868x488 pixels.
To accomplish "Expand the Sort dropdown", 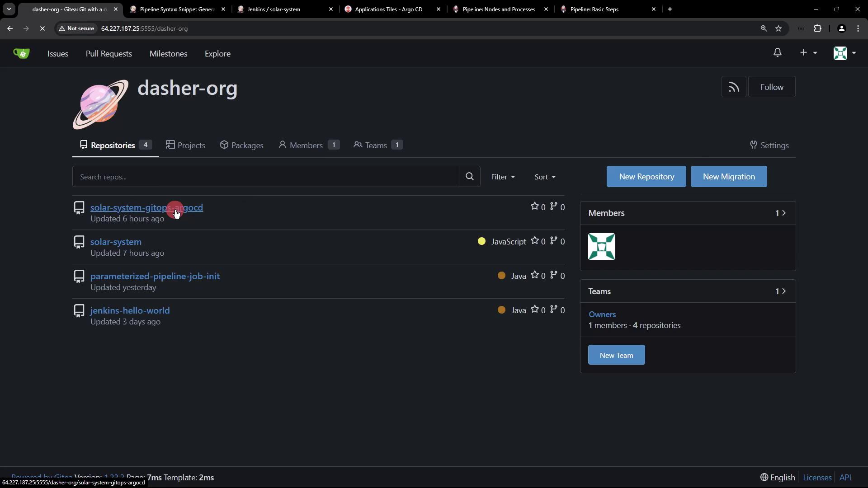I will pos(545,177).
